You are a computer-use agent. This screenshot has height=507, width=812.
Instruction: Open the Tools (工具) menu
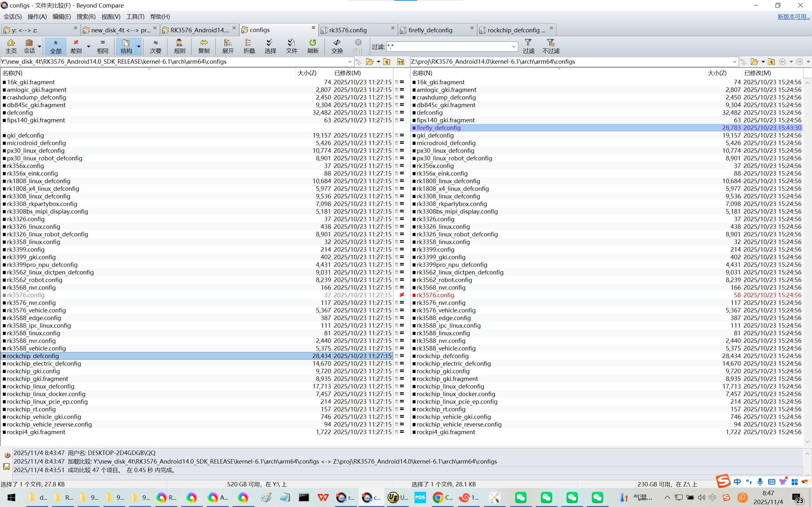[135, 17]
